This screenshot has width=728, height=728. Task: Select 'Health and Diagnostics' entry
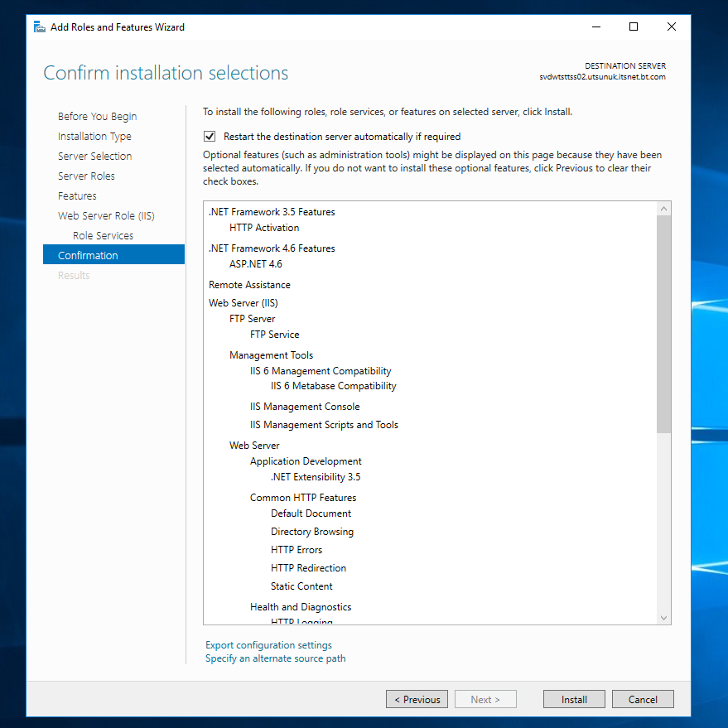pos(301,607)
